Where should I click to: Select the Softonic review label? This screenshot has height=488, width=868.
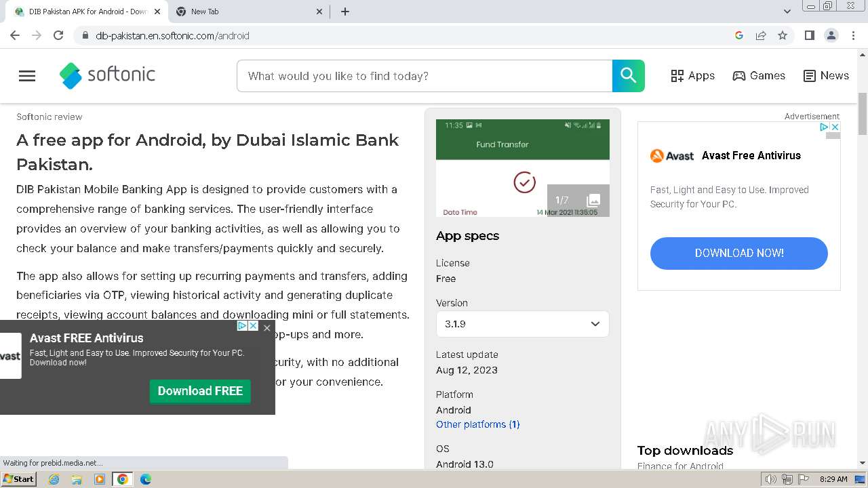click(x=50, y=117)
